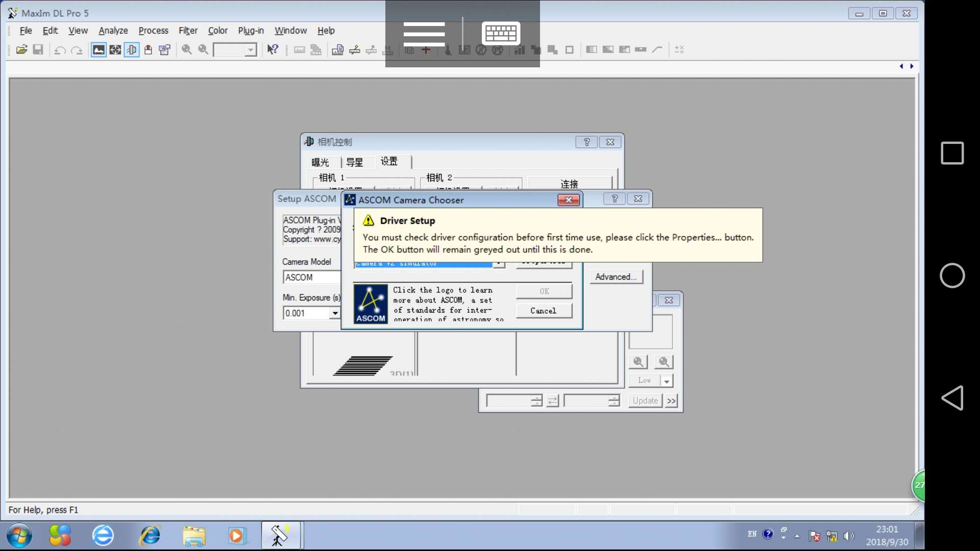Screen dimensions: 980x551
Task: Select Camera 1 dropdown in camera control
Action: click(363, 188)
